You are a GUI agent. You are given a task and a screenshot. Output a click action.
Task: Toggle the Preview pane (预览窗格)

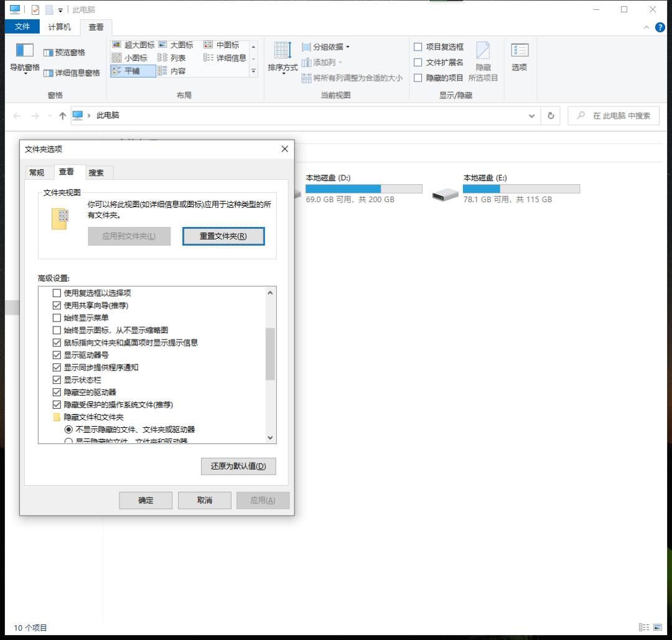click(64, 53)
